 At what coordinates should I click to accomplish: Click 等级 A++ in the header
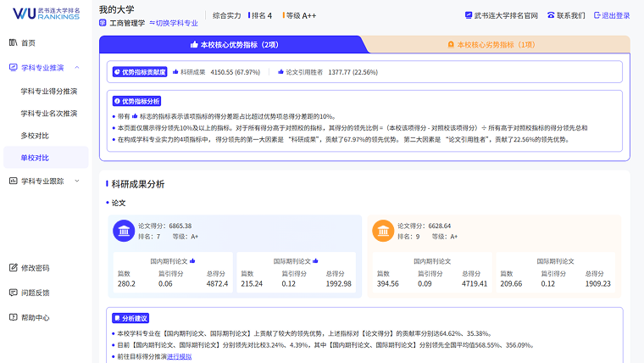(301, 15)
